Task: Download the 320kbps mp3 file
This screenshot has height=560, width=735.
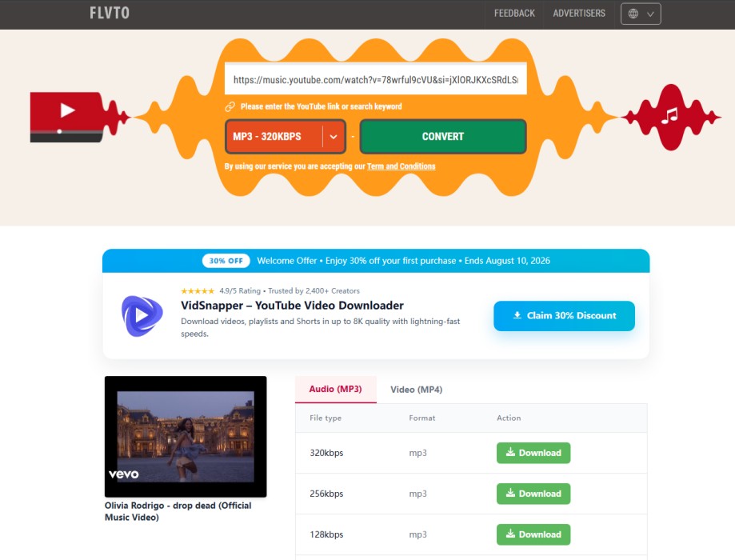Action: point(533,453)
